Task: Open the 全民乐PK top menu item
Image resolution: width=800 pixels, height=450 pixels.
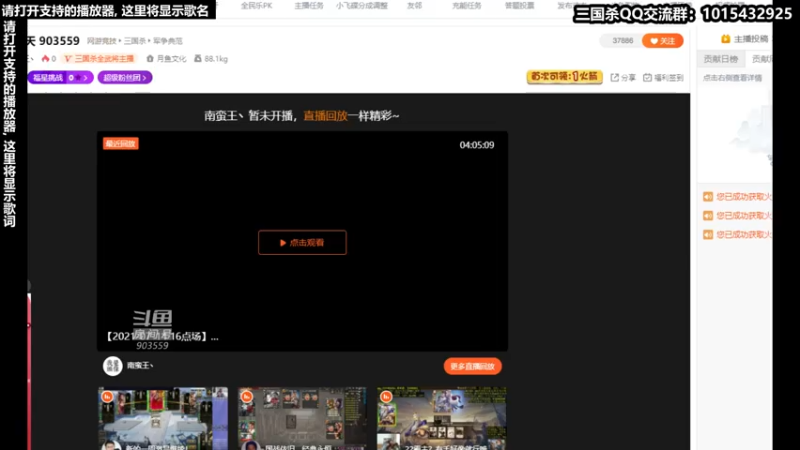Action: point(256,6)
